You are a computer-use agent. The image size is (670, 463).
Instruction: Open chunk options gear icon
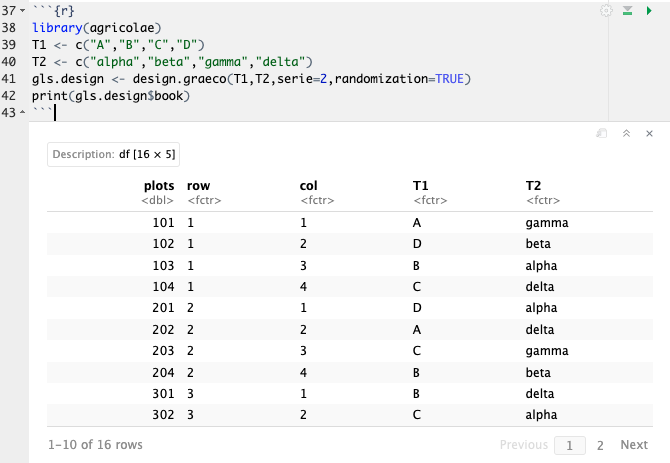pyautogui.click(x=606, y=10)
